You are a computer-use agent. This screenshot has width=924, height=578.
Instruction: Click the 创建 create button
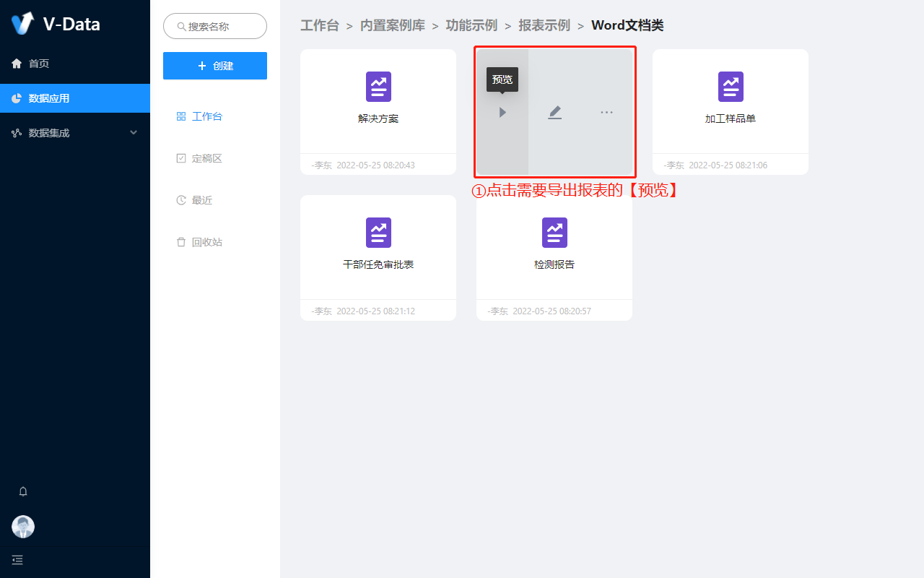coord(215,66)
